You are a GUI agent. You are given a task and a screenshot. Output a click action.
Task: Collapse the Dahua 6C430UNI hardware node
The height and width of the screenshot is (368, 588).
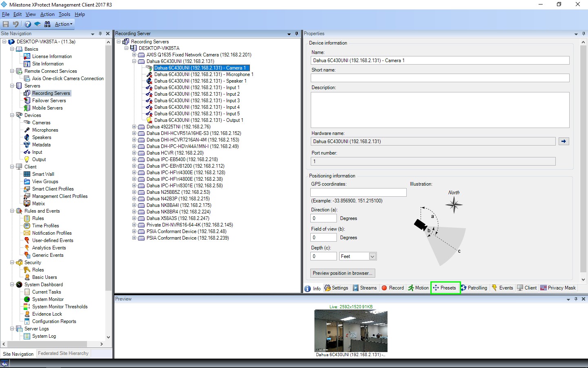pyautogui.click(x=134, y=61)
